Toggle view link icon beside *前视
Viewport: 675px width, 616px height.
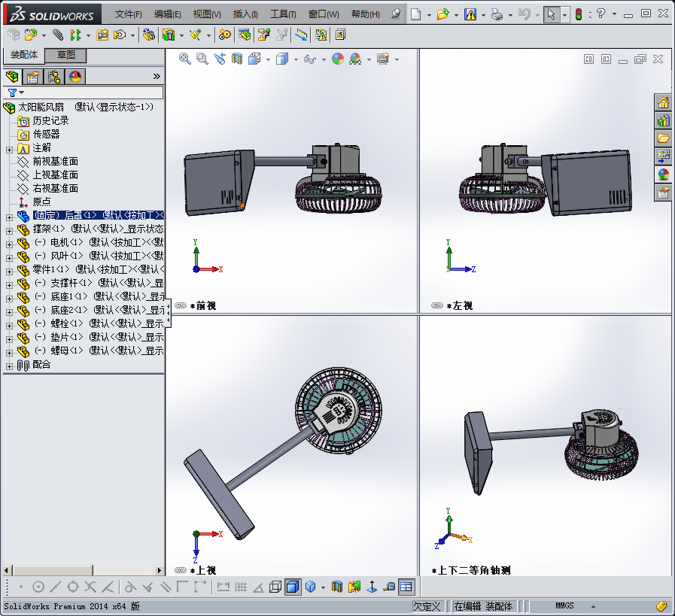coord(181,306)
